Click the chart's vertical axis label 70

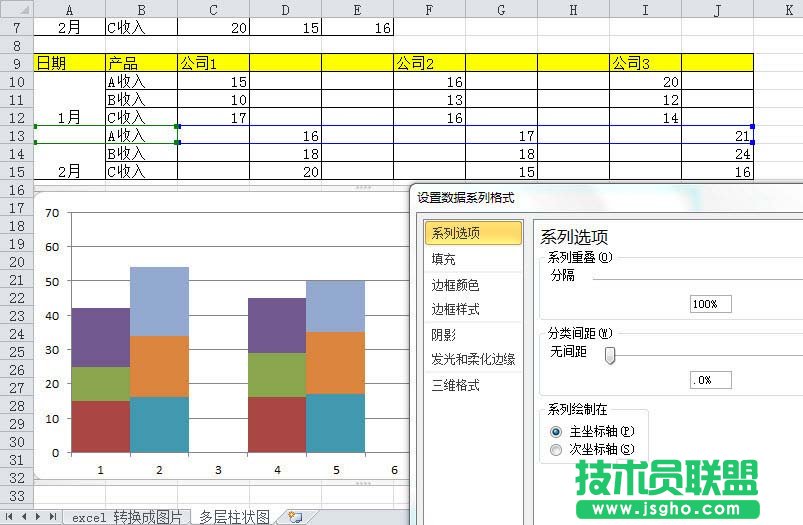point(52,213)
